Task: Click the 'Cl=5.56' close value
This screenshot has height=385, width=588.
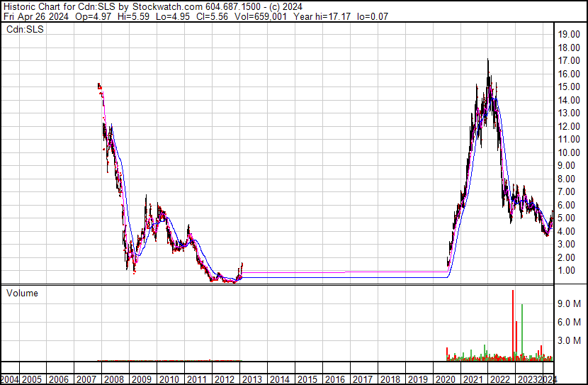Action: (212, 16)
